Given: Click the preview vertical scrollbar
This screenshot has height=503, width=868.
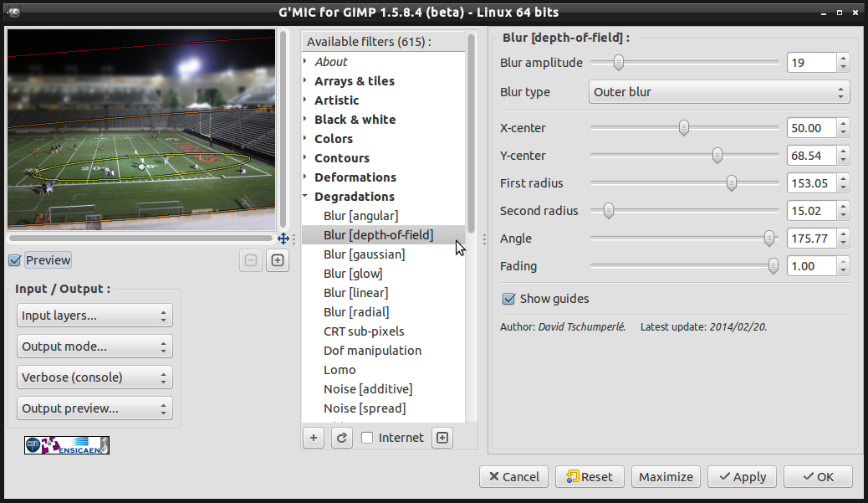Looking at the screenshot, I should point(283,130).
